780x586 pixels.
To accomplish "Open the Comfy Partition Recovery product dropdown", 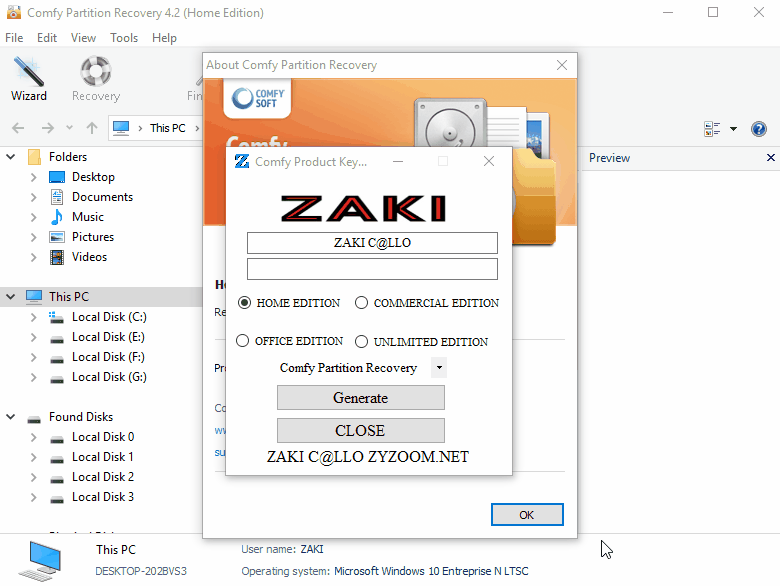I will tap(439, 368).
